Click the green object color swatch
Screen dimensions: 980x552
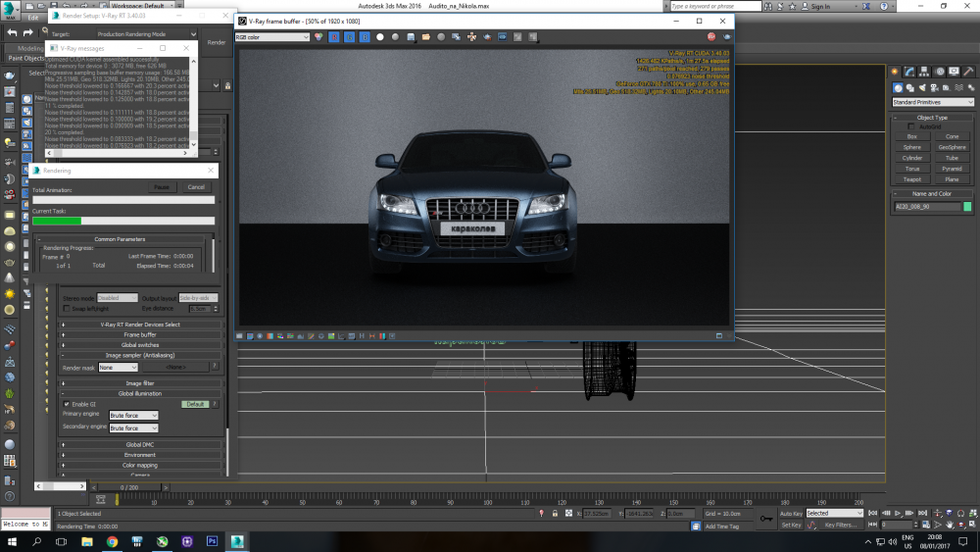[x=967, y=206]
